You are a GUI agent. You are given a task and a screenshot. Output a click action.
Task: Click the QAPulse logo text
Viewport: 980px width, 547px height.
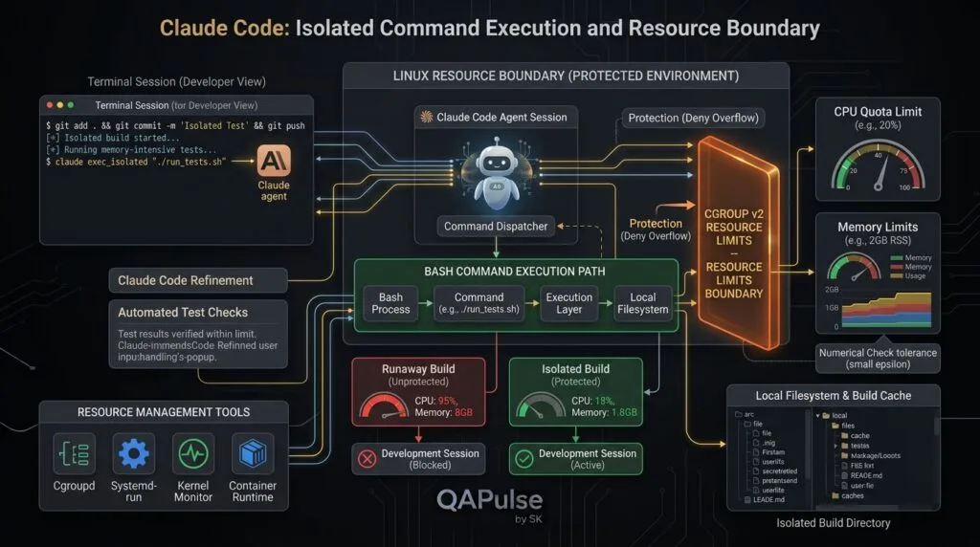489,499
